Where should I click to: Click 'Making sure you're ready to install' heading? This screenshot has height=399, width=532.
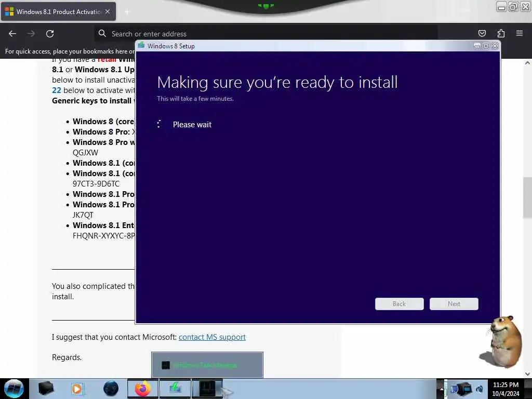[277, 83]
